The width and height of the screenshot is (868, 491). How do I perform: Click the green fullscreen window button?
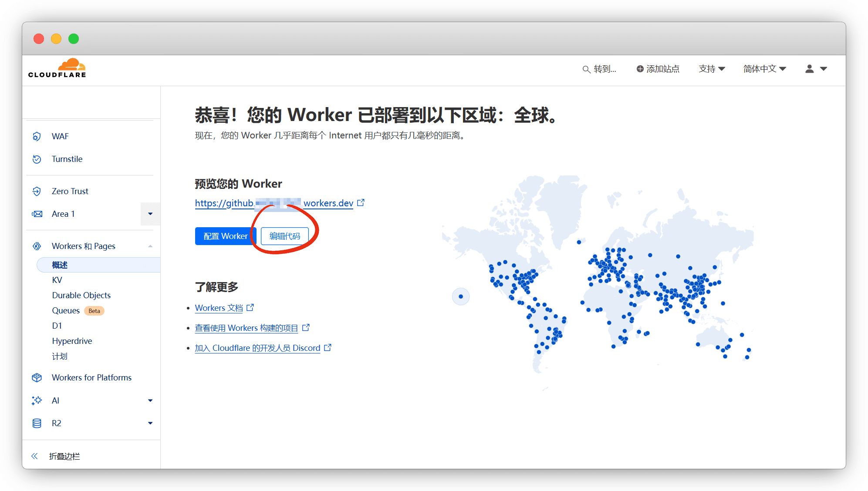pyautogui.click(x=74, y=39)
